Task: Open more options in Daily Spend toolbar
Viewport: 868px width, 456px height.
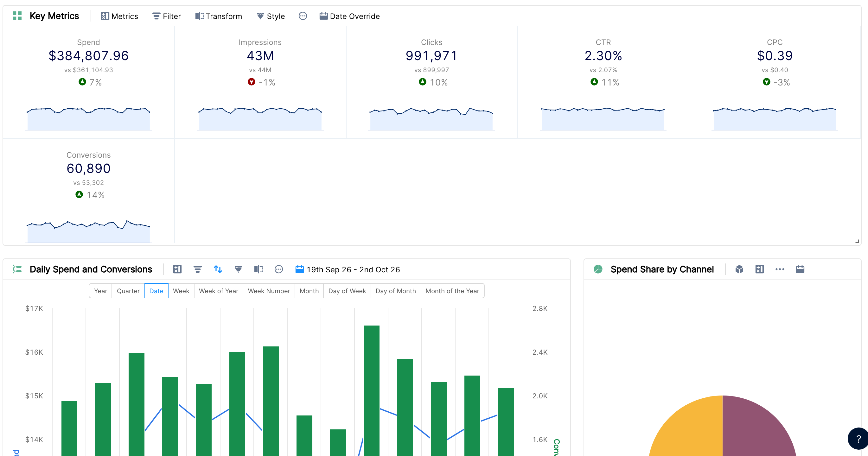Action: click(279, 269)
